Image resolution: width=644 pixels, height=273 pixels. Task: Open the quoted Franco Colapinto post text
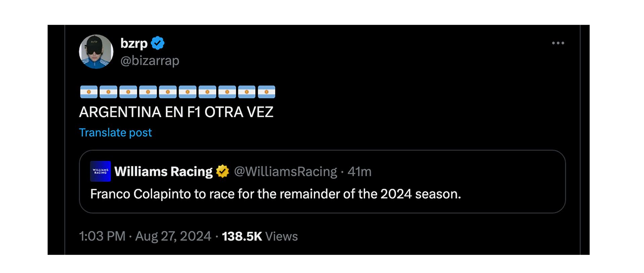point(275,194)
